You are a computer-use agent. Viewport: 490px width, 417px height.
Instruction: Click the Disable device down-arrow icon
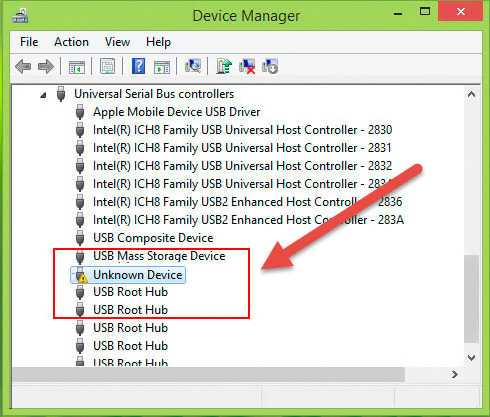coord(270,66)
